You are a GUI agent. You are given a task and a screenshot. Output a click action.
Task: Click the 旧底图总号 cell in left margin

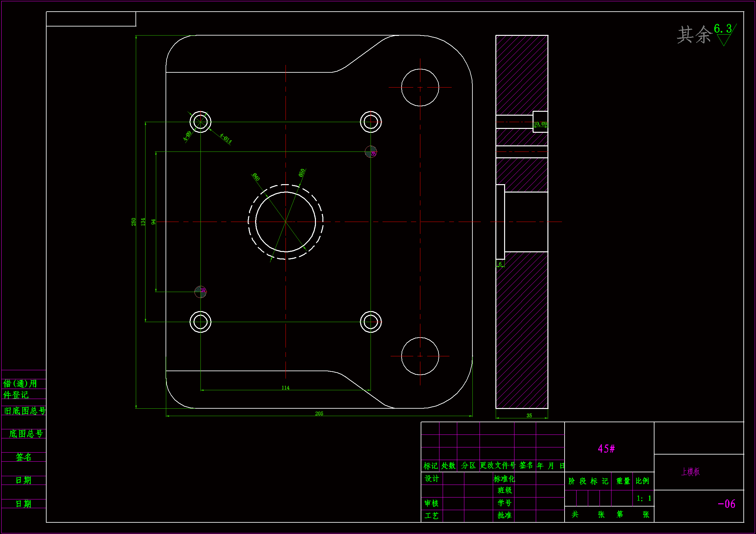pos(24,411)
